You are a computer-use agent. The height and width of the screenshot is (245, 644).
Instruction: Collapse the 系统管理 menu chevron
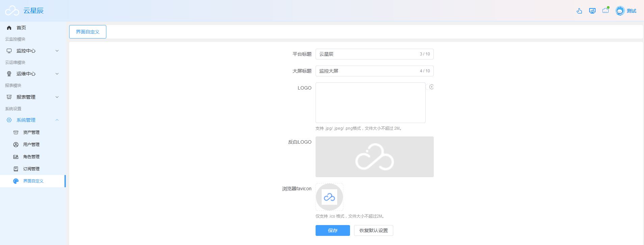coord(57,120)
